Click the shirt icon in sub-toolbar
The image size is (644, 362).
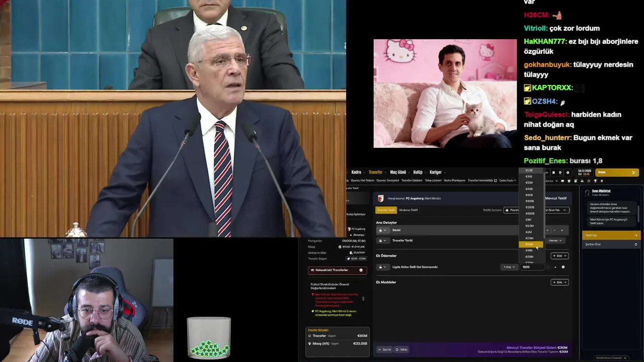point(569,181)
